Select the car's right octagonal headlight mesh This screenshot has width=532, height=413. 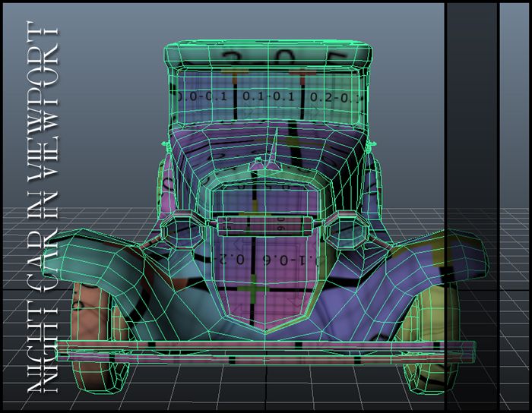click(347, 229)
